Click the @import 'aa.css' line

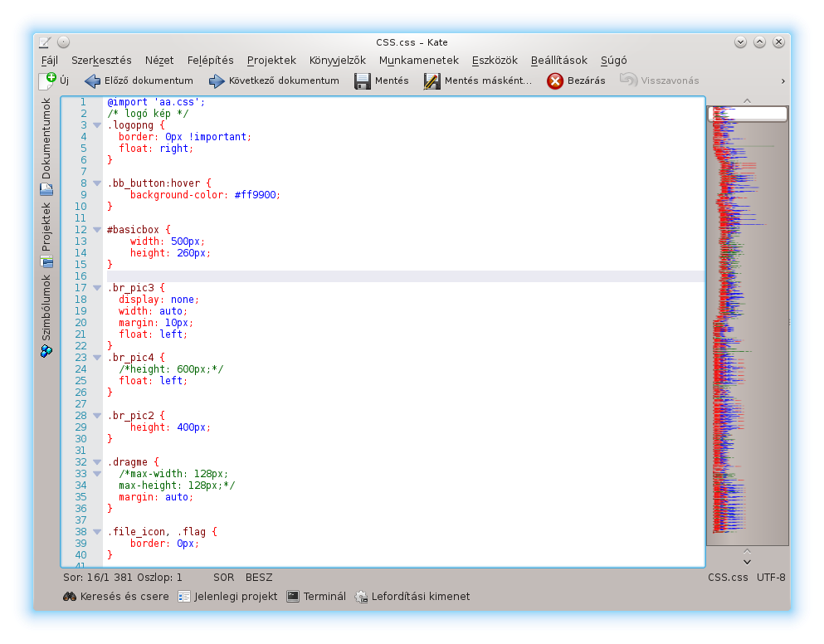pos(156,102)
